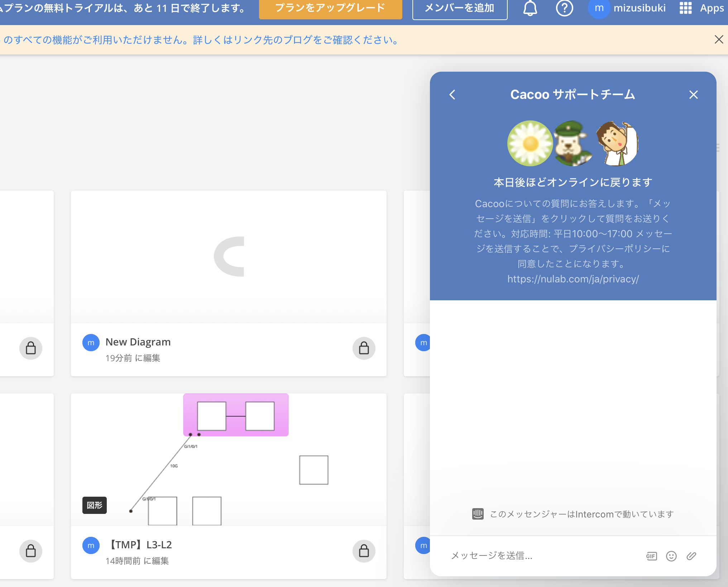Click the lock icon on 【TMP】L3-L2 card
The height and width of the screenshot is (587, 728).
point(364,551)
